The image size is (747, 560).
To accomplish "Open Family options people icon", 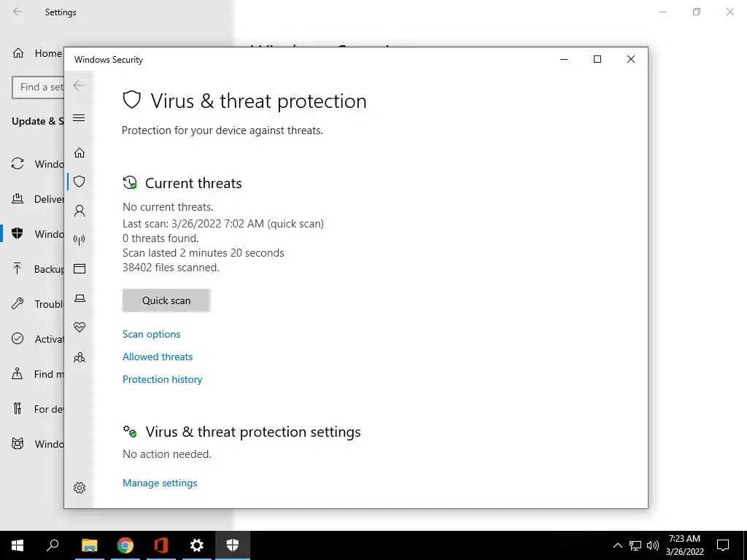I will 80,357.
